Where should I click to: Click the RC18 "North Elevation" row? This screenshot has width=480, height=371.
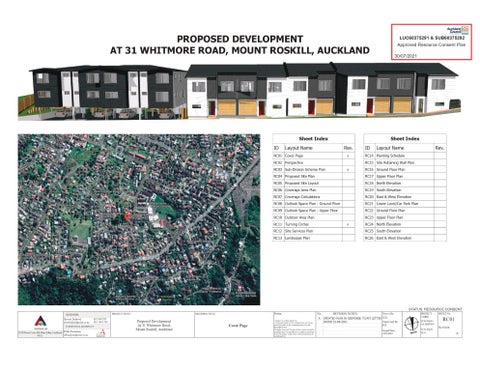(x=405, y=183)
